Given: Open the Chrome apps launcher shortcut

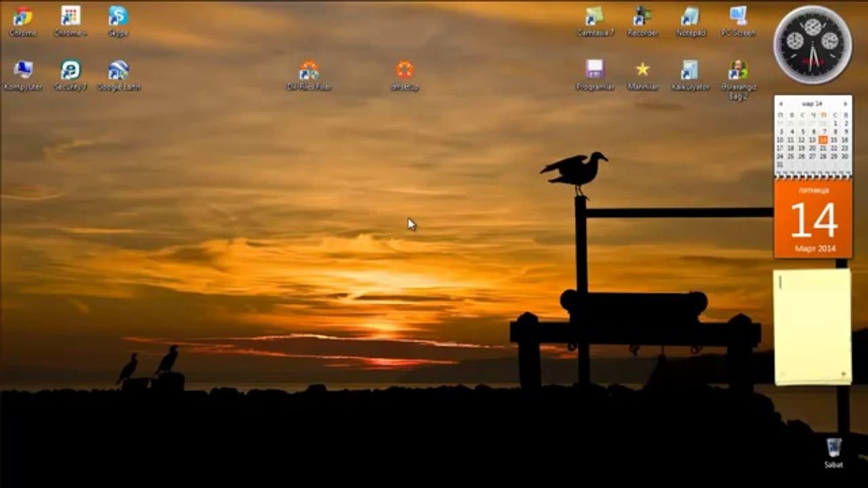Looking at the screenshot, I should pyautogui.click(x=71, y=21).
